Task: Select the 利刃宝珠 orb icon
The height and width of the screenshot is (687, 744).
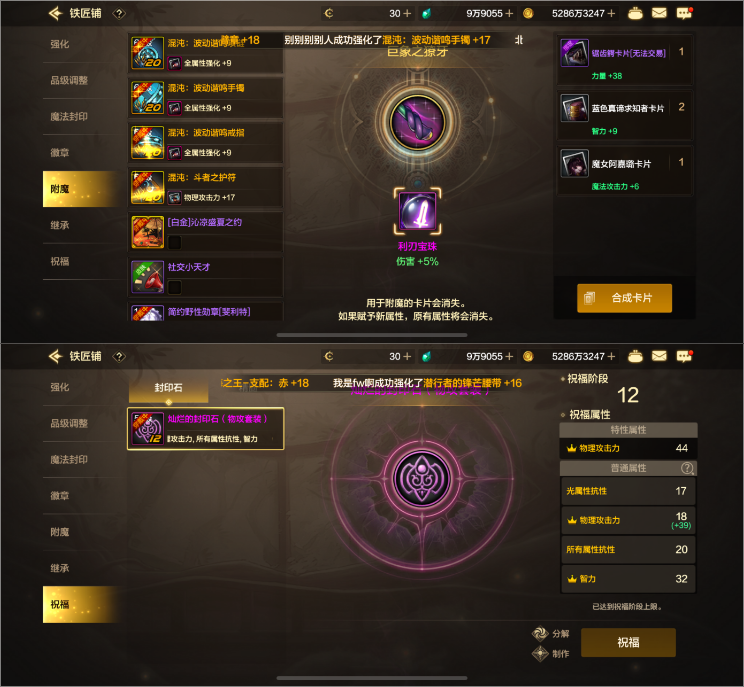Action: point(418,211)
